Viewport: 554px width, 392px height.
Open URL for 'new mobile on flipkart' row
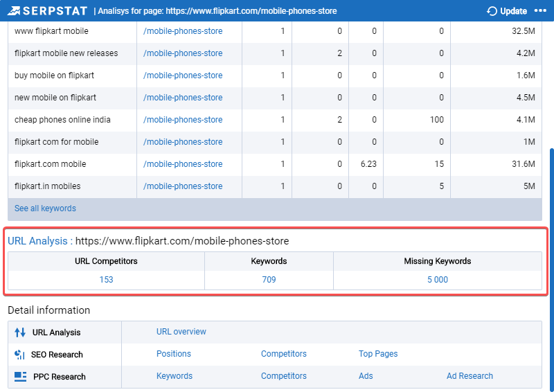[183, 98]
